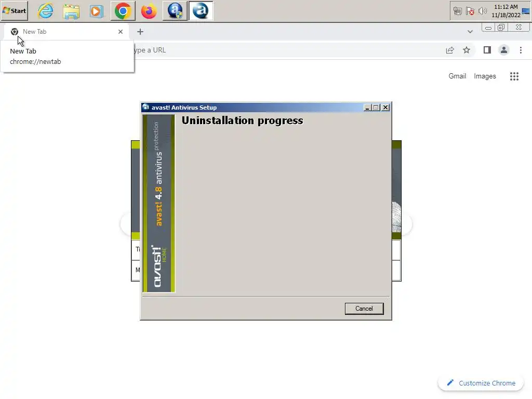Click Show Desktop button in tray
This screenshot has height=399, width=532.
[526, 11]
